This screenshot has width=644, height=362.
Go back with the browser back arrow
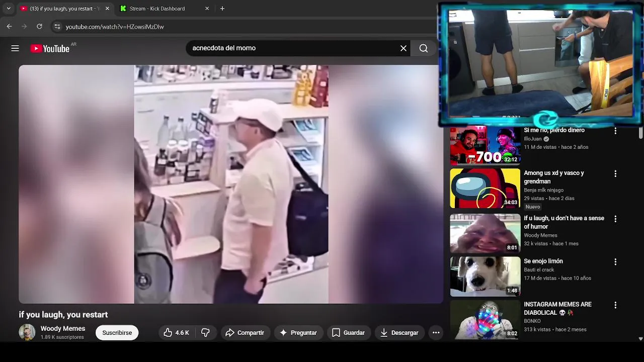(x=9, y=27)
